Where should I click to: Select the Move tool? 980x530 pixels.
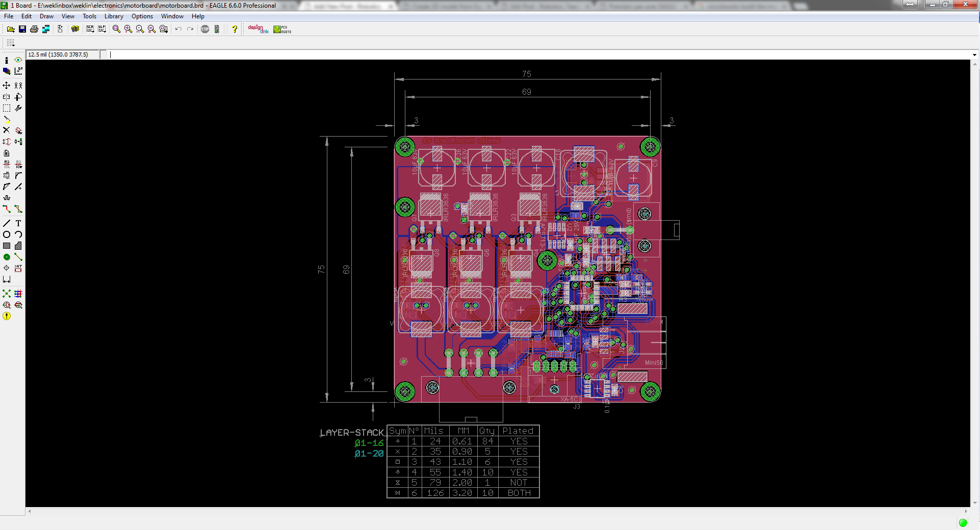[x=7, y=86]
